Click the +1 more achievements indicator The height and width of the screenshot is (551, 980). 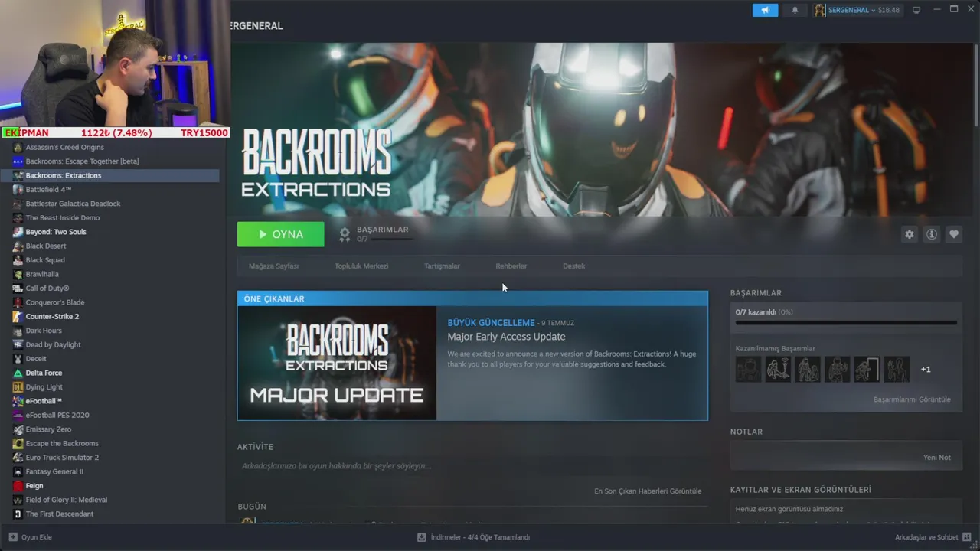pos(926,370)
